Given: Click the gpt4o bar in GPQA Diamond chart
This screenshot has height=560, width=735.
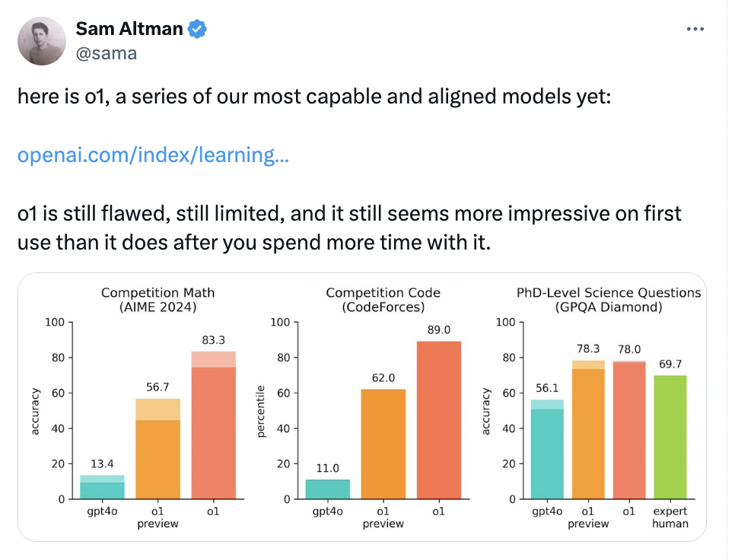Looking at the screenshot, I should click(x=547, y=450).
